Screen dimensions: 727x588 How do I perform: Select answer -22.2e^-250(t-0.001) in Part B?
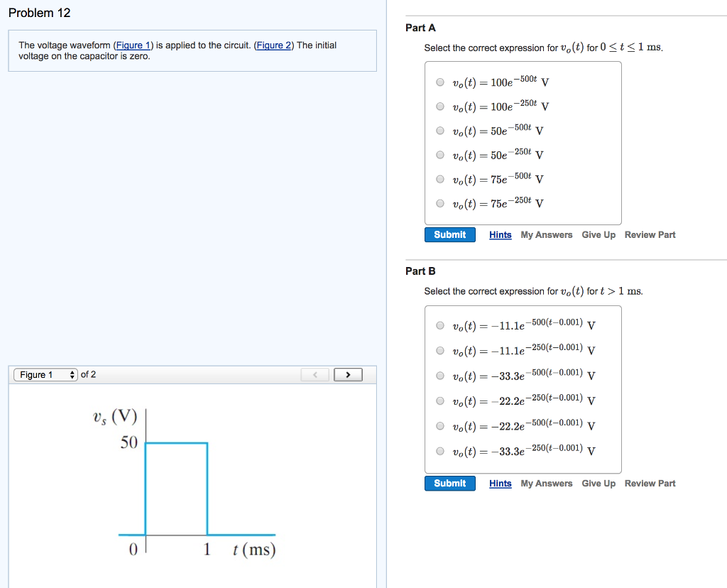pos(440,401)
